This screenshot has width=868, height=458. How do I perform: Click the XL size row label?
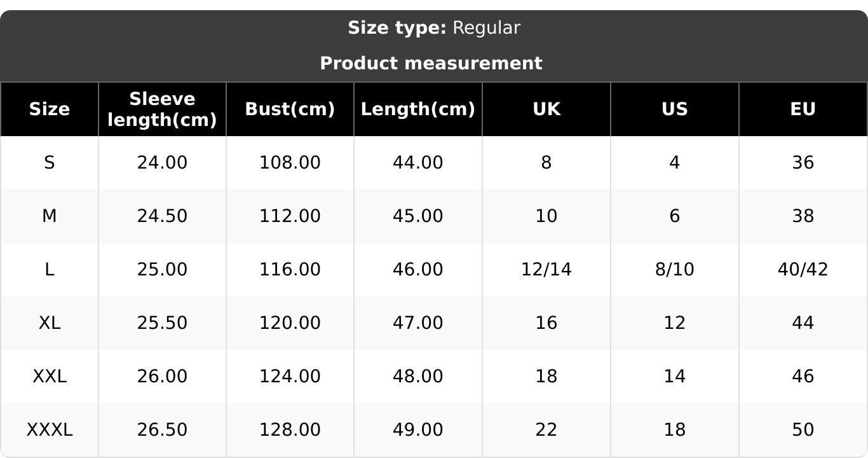pyautogui.click(x=50, y=323)
